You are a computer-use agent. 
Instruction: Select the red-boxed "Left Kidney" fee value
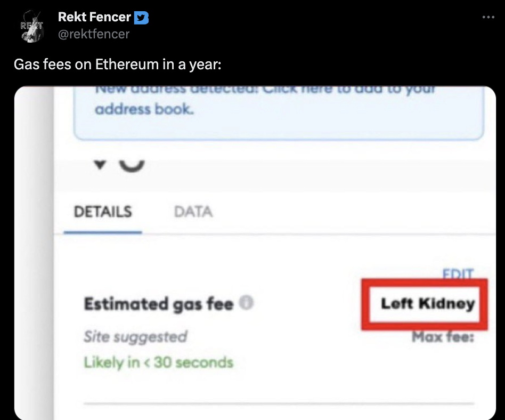[427, 304]
